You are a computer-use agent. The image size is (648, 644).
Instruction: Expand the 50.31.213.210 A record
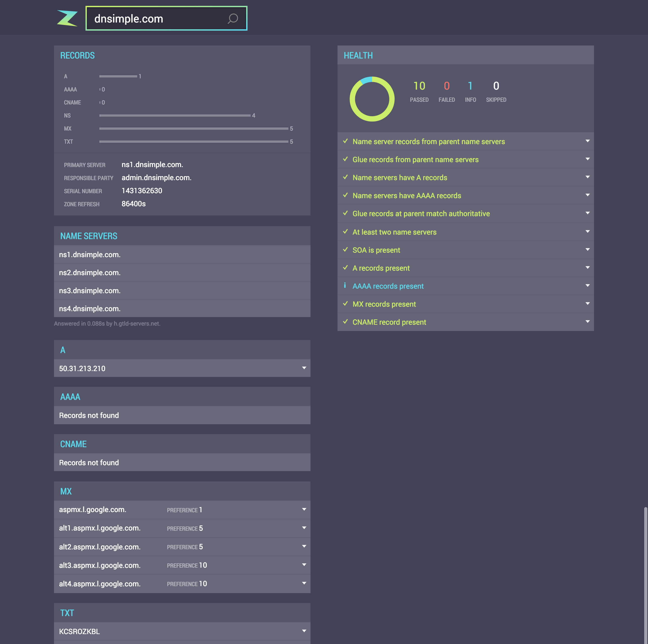pyautogui.click(x=304, y=368)
